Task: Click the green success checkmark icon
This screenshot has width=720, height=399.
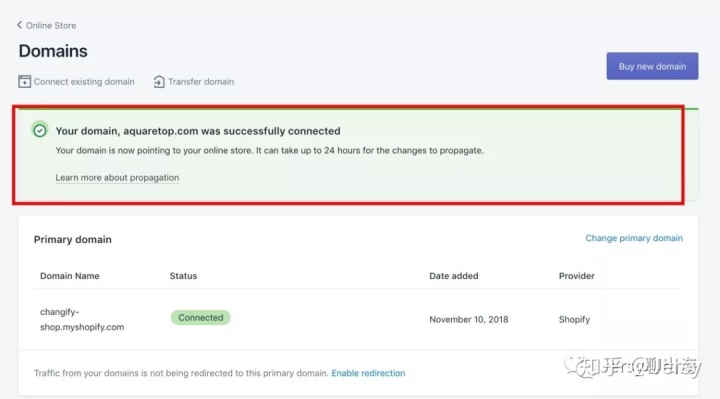Action: click(40, 131)
